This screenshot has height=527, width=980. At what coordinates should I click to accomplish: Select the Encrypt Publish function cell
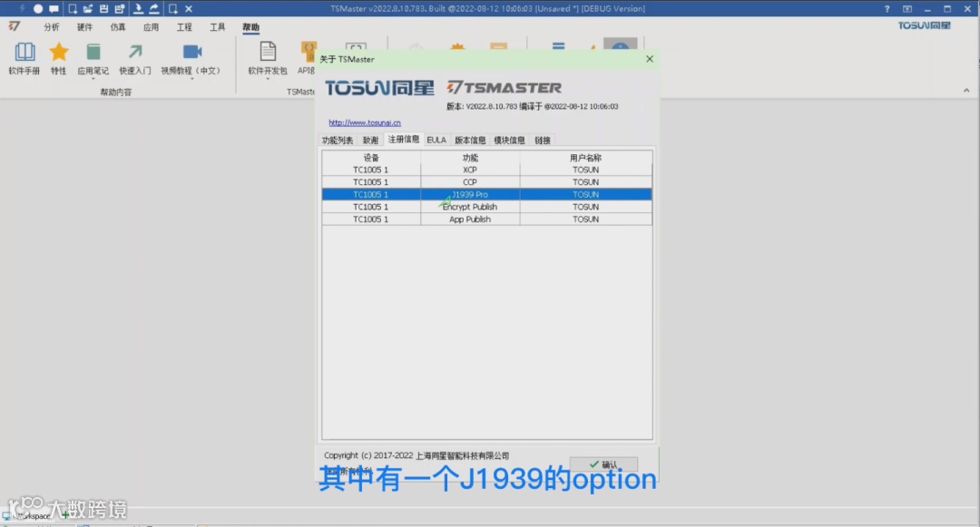point(470,207)
